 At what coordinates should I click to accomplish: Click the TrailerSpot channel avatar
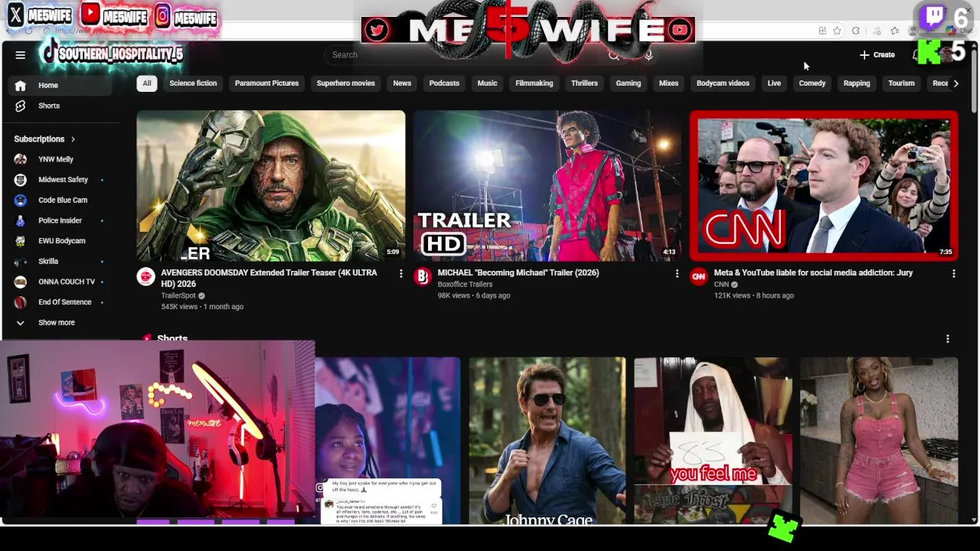tap(145, 276)
